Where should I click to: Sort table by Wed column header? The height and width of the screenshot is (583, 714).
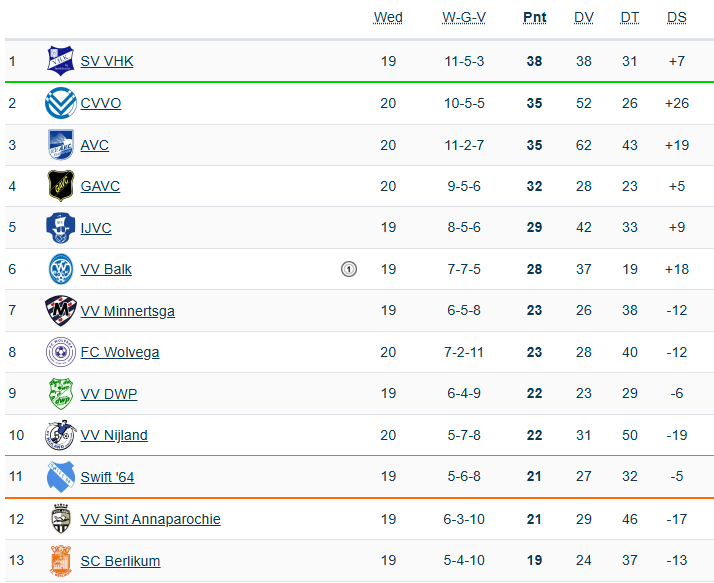click(x=388, y=17)
